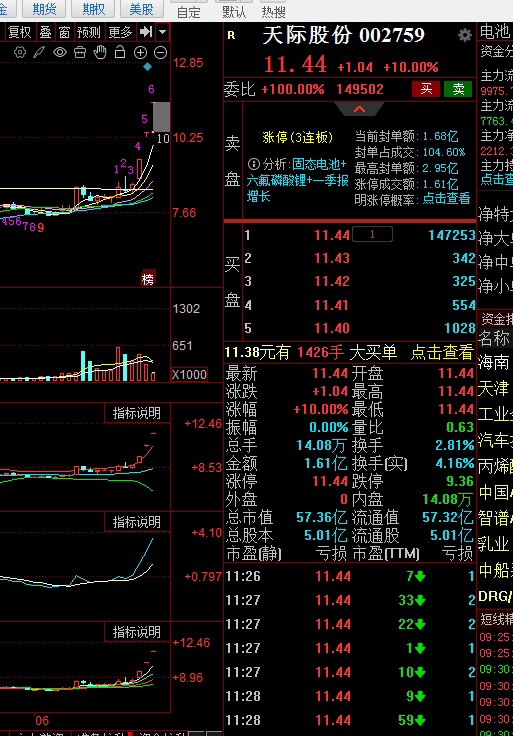Select the hand pan tool

(x=100, y=52)
